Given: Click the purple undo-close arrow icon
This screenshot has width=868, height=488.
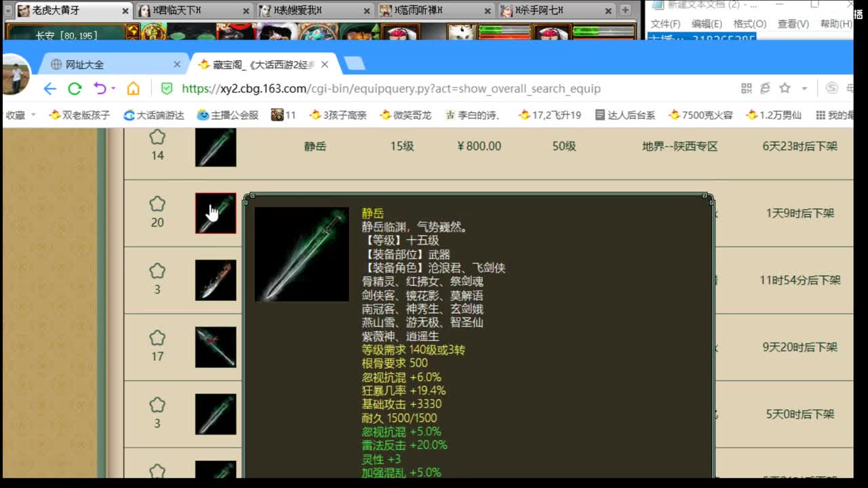Looking at the screenshot, I should pos(100,89).
